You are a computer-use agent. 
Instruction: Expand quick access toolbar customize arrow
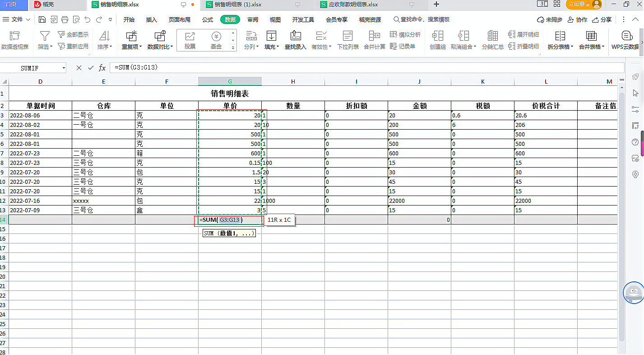[110, 19]
